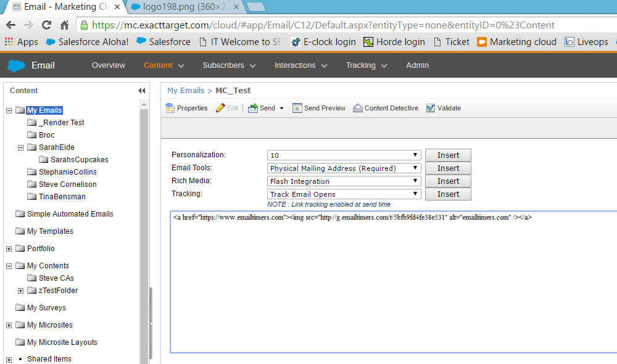The height and width of the screenshot is (364, 617).
Task: Collapse the SarahEide folder
Action: point(21,147)
